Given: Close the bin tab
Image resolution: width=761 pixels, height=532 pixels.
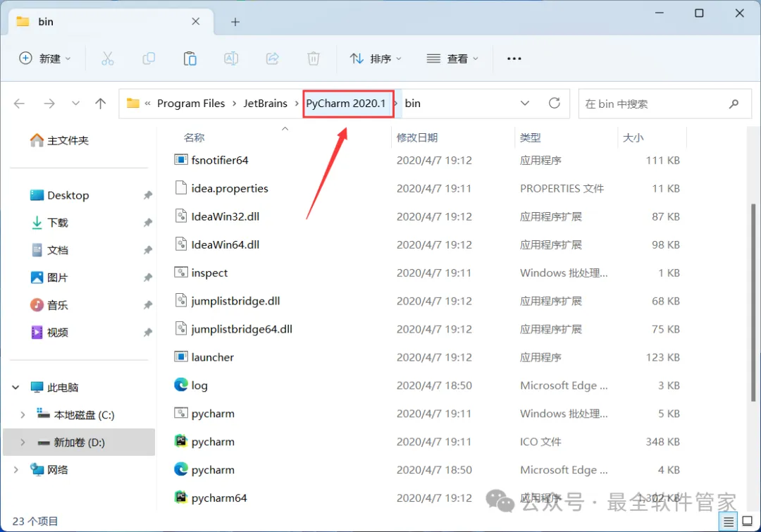Looking at the screenshot, I should 196,21.
